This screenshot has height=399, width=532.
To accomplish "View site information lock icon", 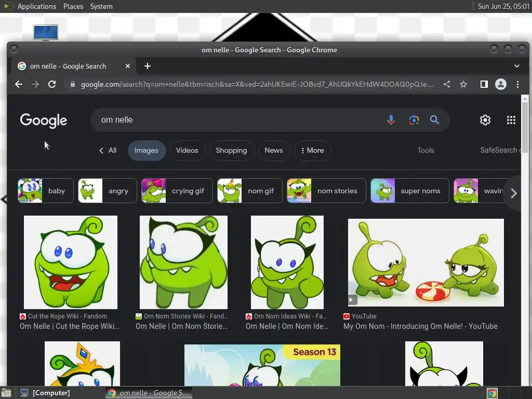I will click(72, 84).
